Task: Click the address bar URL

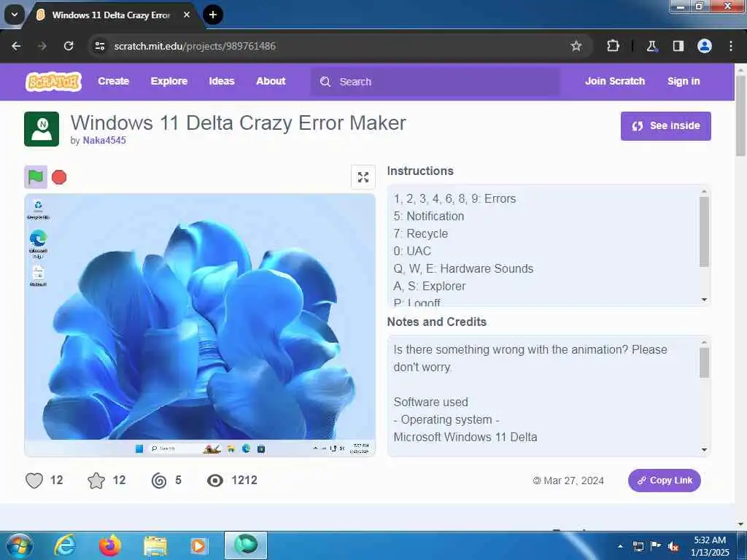Action: [194, 46]
